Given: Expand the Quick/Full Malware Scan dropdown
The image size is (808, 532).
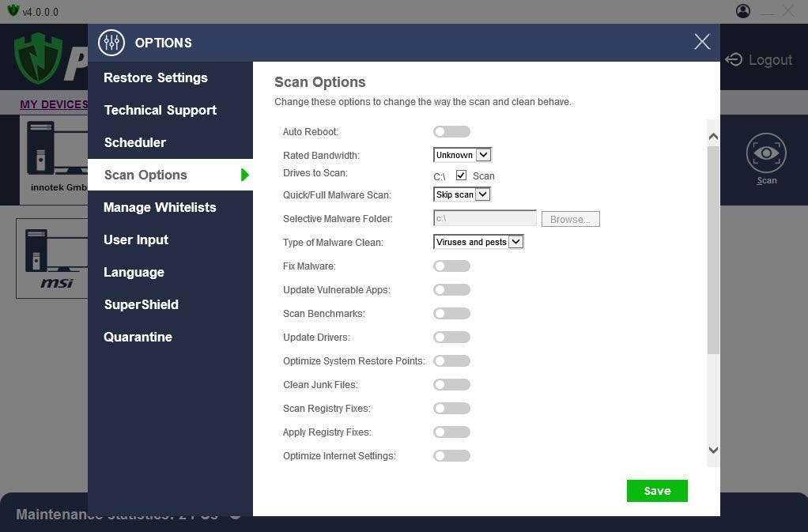Looking at the screenshot, I should (x=463, y=194).
